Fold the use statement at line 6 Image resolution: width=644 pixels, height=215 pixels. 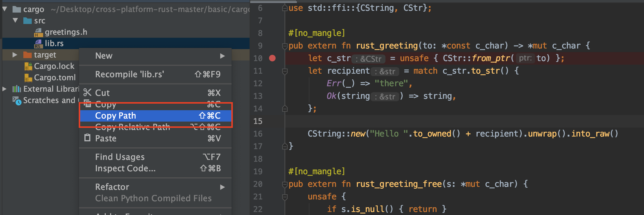click(285, 8)
